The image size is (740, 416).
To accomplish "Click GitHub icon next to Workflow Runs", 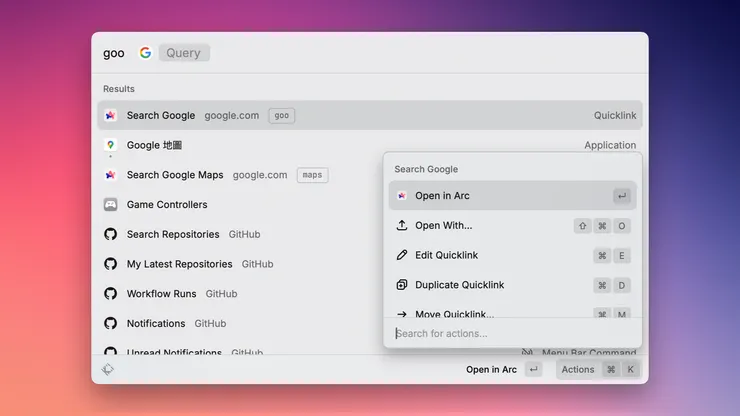I will [x=110, y=294].
